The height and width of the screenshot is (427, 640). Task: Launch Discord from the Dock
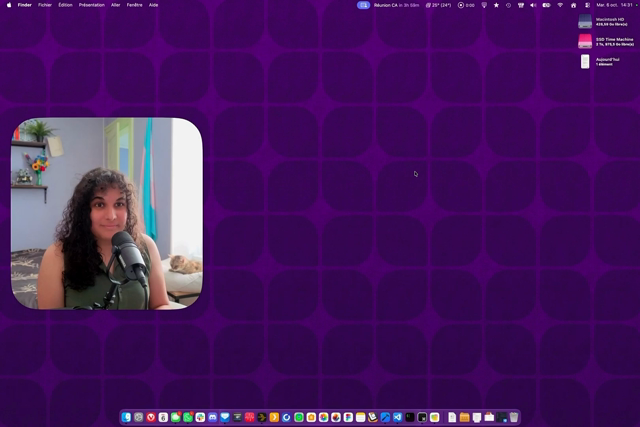(213, 417)
